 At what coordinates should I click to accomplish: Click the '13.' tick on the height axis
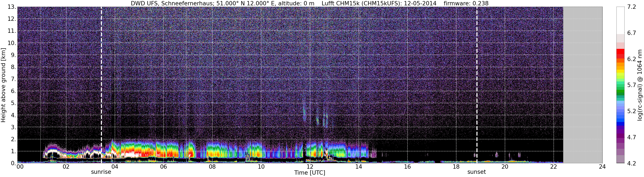12,7
